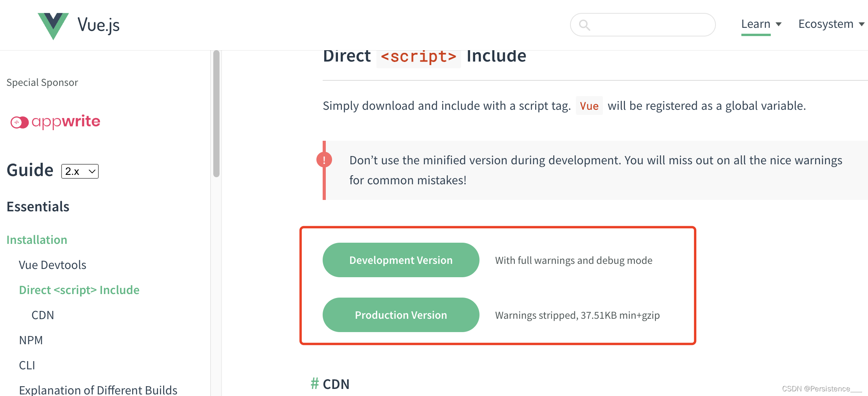Click the Essentials sidebar heading
Image resolution: width=868 pixels, height=396 pixels.
click(38, 207)
